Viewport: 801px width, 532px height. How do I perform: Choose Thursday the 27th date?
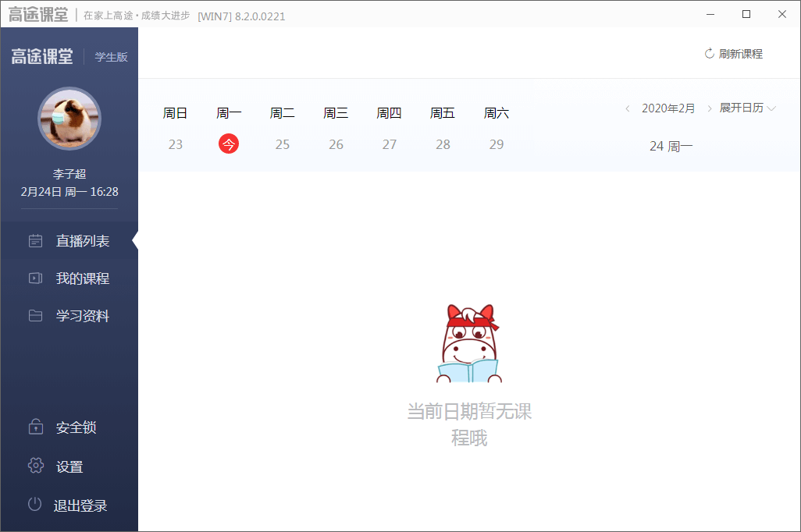pyautogui.click(x=390, y=144)
